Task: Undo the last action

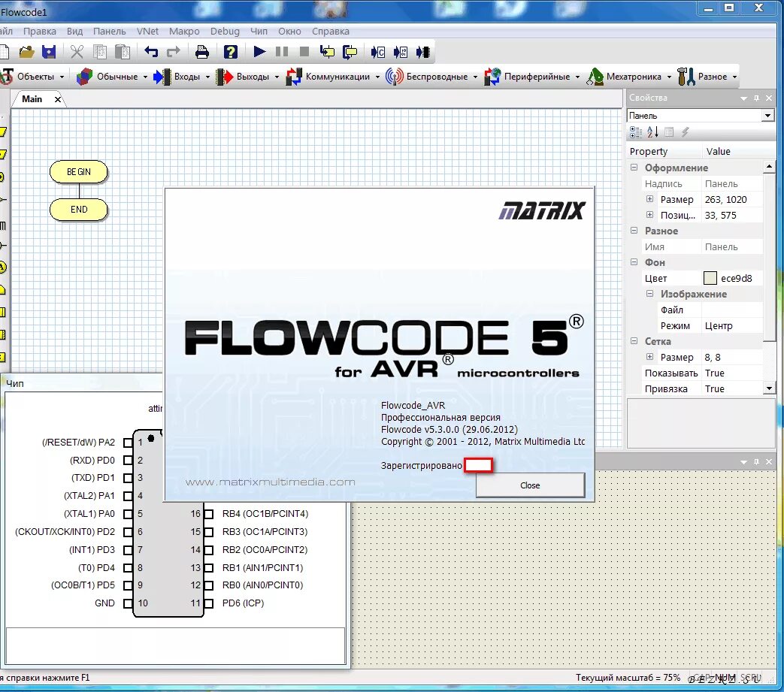Action: 151,51
